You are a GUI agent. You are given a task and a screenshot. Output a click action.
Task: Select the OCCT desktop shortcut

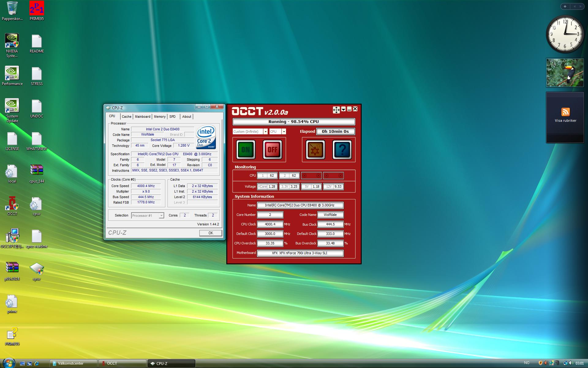click(12, 206)
